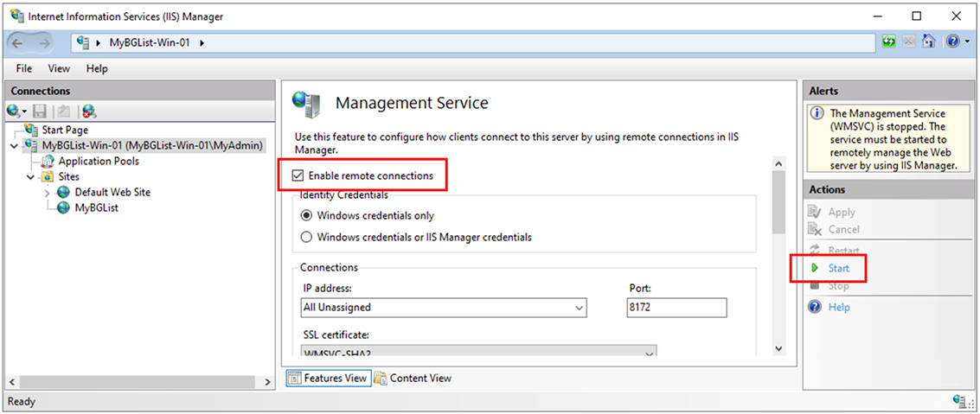The image size is (980, 414).
Task: Click the server icon in the address bar
Action: coord(83,42)
